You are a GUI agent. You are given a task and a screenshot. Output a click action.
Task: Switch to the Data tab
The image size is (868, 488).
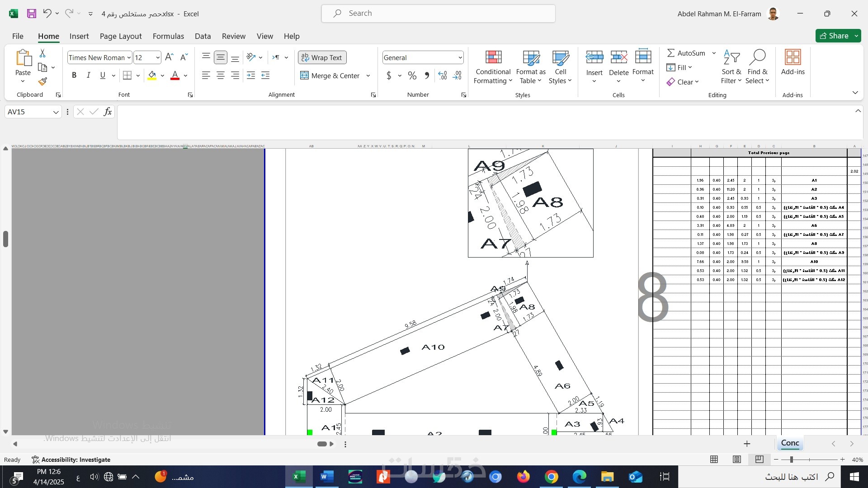point(203,36)
